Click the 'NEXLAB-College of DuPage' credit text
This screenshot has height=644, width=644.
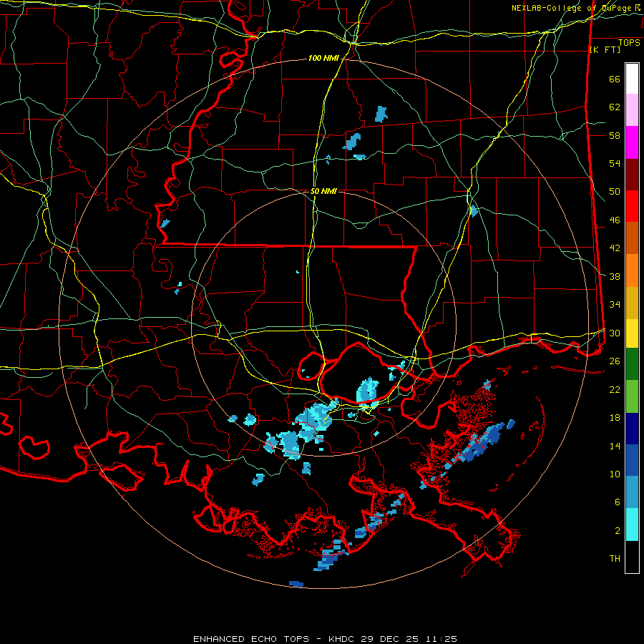click(572, 8)
